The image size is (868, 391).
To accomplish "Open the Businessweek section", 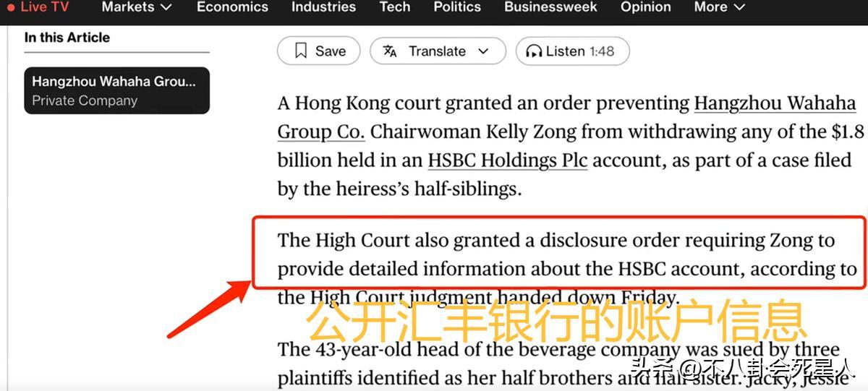I will [550, 7].
